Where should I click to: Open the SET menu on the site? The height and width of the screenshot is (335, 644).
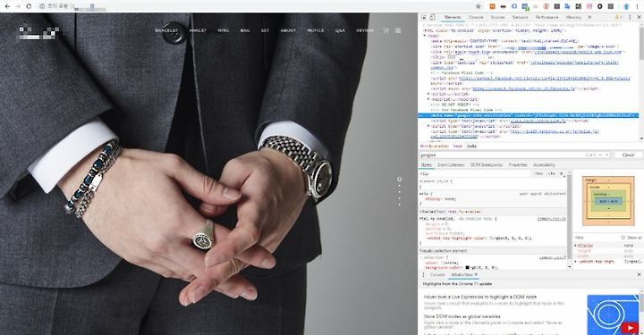266,30
